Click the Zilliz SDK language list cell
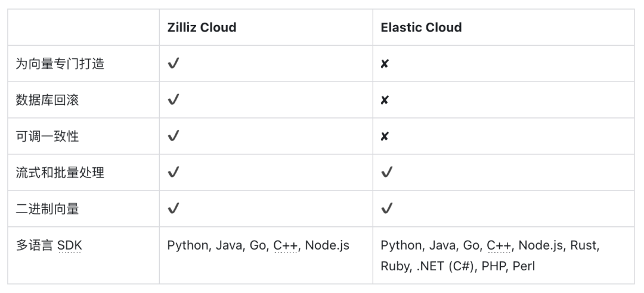Viewport: 644px width, 293px height. click(258, 245)
